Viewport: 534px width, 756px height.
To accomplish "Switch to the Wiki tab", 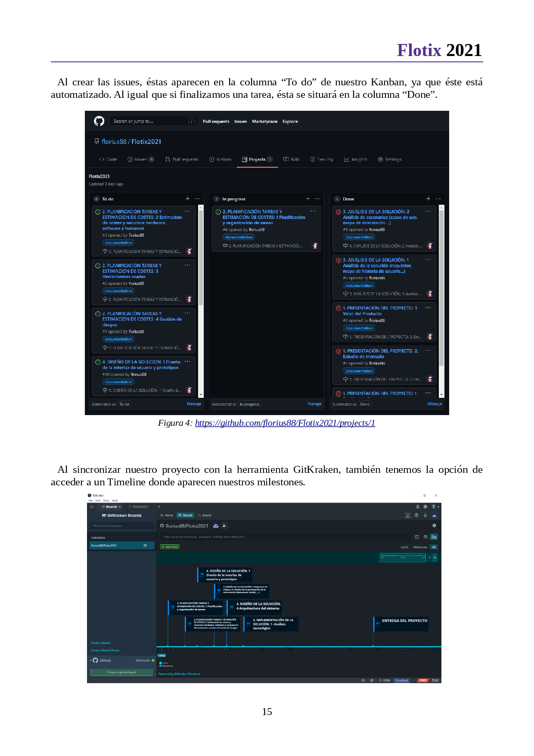I will (x=292, y=159).
